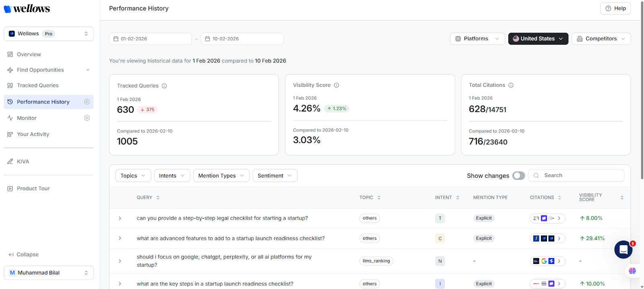Open the Mention Types filter

[221, 175]
